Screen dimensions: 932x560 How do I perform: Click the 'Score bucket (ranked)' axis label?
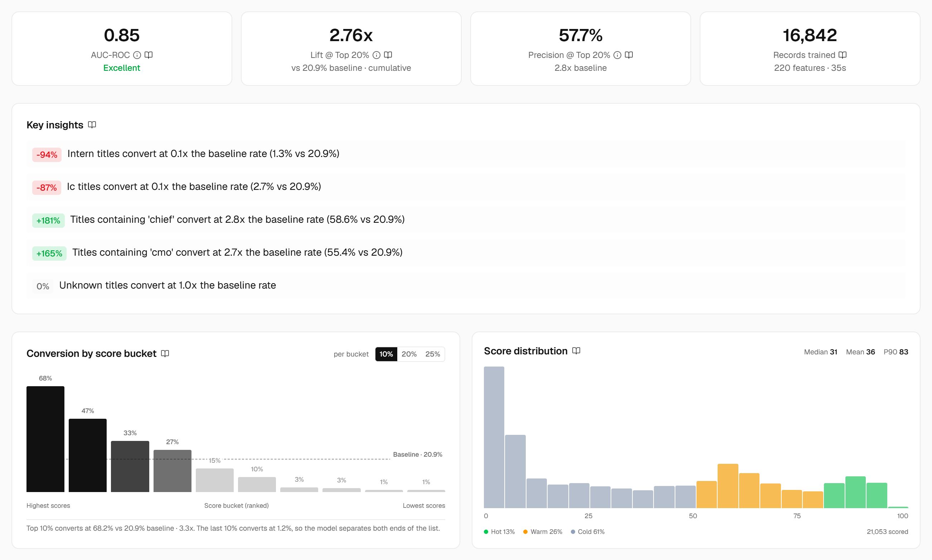(x=236, y=506)
